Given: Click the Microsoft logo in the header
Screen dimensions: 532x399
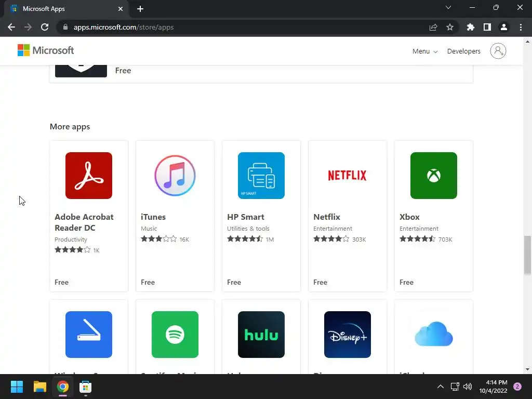Looking at the screenshot, I should click(46, 50).
